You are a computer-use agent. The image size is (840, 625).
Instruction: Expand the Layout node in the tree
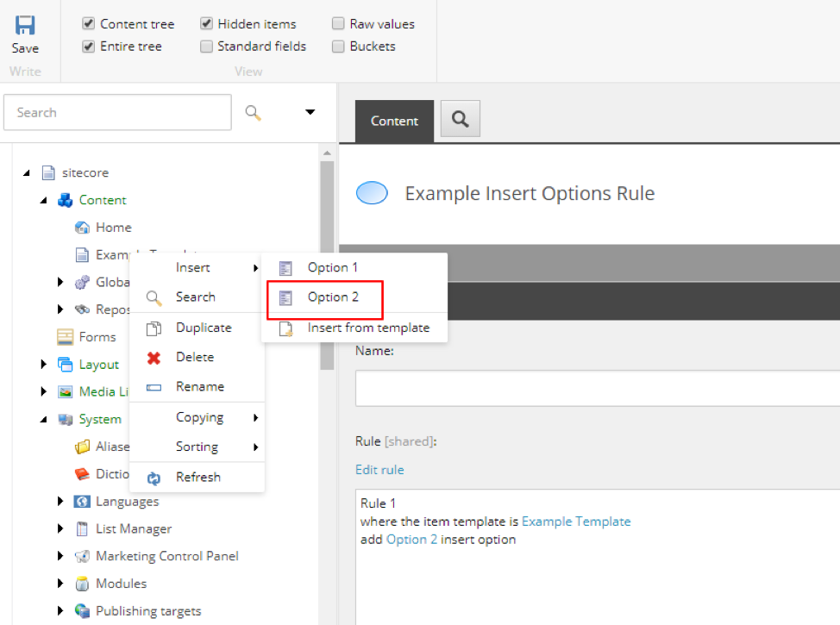click(43, 364)
